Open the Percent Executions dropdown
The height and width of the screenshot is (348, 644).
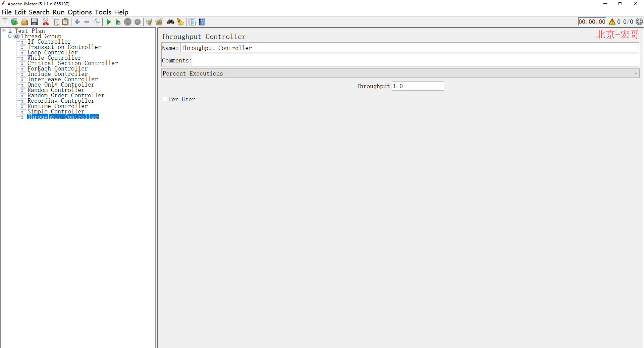tap(400, 73)
